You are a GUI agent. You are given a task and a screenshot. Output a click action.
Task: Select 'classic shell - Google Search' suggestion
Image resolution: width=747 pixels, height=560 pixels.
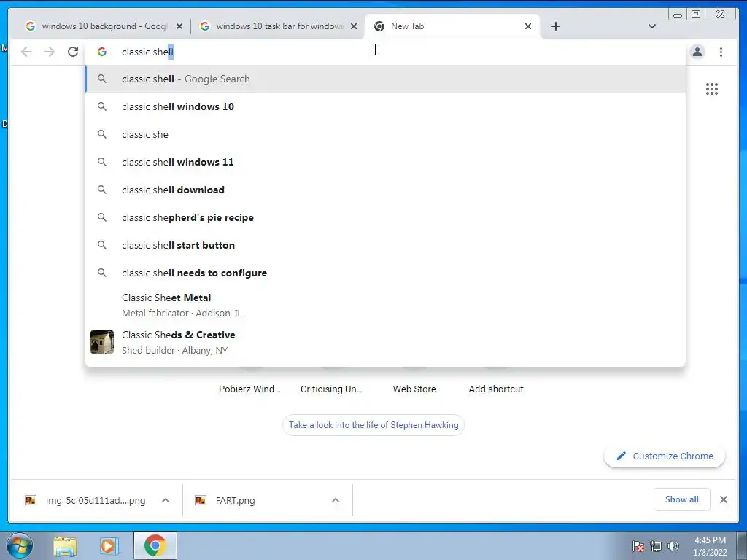[385, 79]
